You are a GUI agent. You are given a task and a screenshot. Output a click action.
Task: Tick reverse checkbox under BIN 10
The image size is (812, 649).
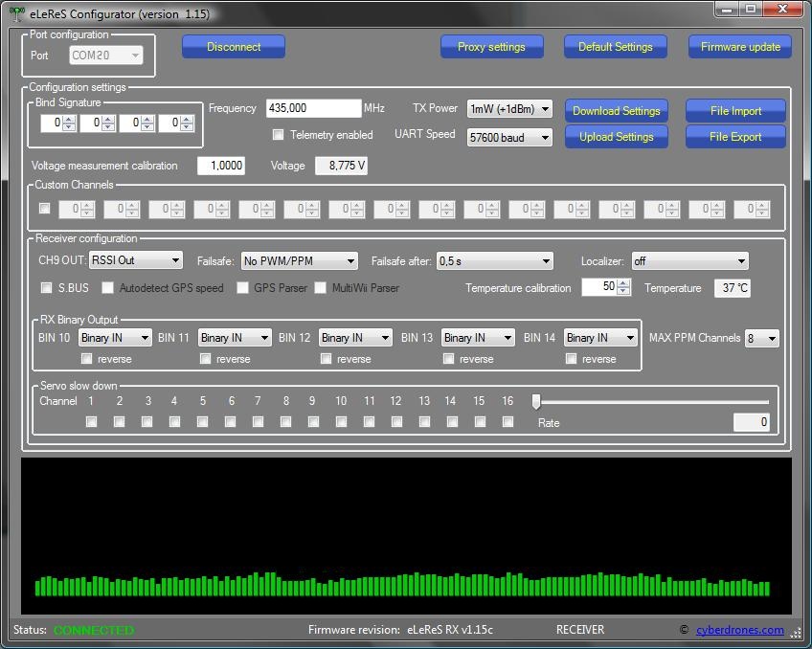(x=87, y=359)
